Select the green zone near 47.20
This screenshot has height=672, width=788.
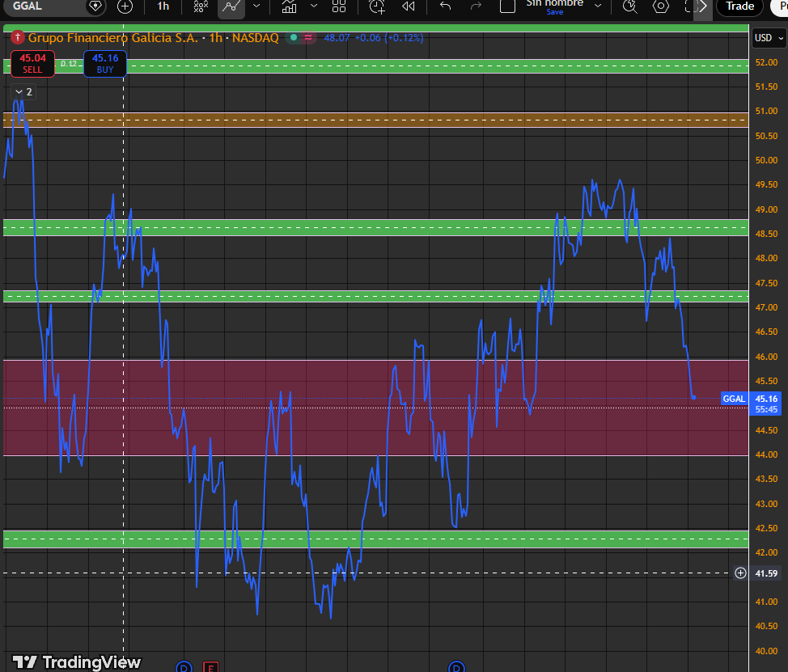point(375,296)
